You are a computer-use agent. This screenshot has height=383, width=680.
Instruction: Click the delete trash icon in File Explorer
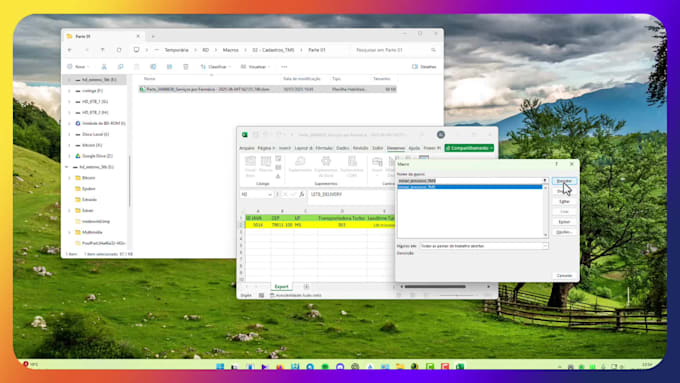(186, 67)
